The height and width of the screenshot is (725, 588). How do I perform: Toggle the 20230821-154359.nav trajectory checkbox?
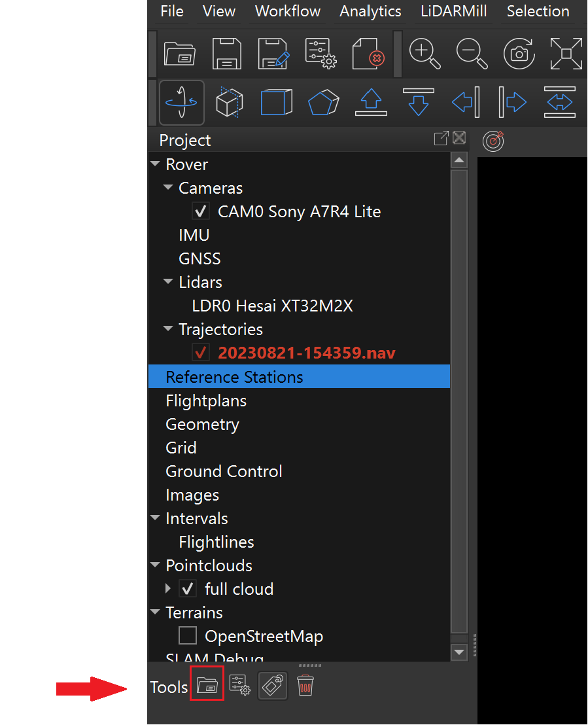(x=200, y=353)
